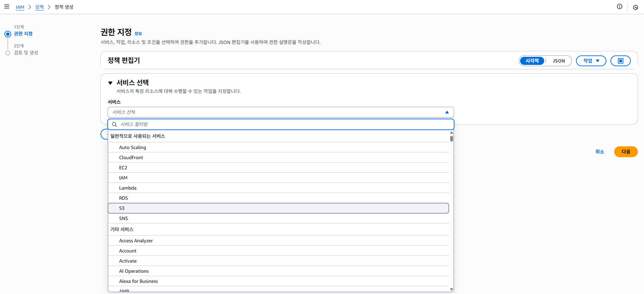Choose AI Operations service

click(x=279, y=271)
